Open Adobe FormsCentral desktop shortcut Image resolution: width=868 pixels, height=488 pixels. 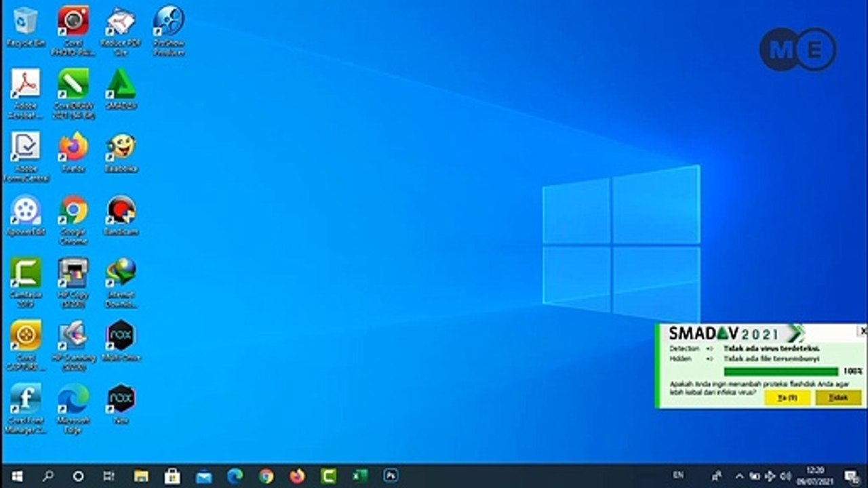click(25, 157)
